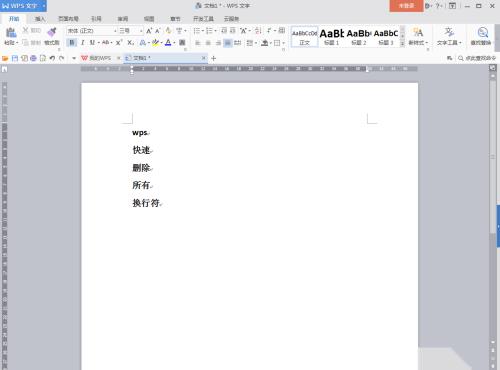
Task: Increase font size with the grow font icon
Action: click(x=149, y=31)
